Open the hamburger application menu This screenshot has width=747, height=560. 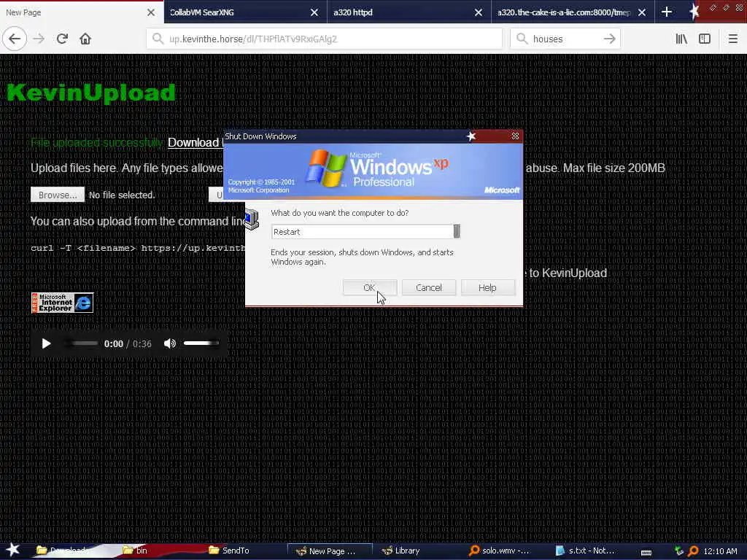pos(732,39)
